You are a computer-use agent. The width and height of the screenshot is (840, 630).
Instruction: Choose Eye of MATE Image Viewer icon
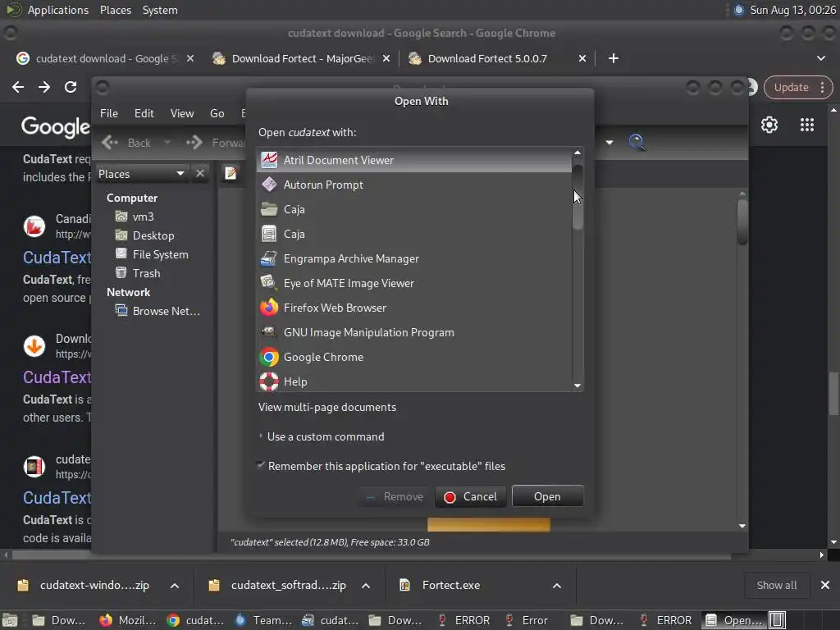[269, 283]
